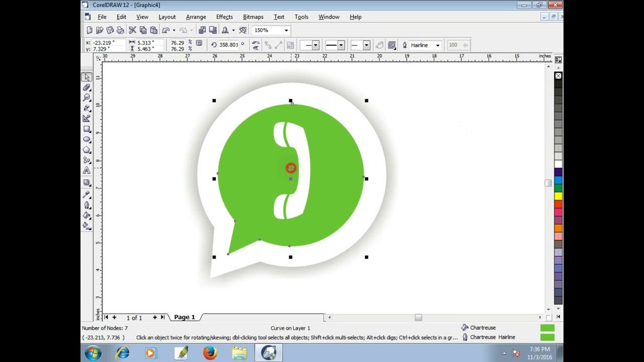The width and height of the screenshot is (644, 362).
Task: Click the Save icon in toolbar
Action: [x=110, y=30]
